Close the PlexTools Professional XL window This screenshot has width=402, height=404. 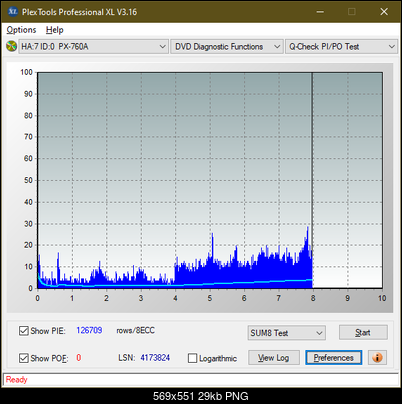point(384,12)
